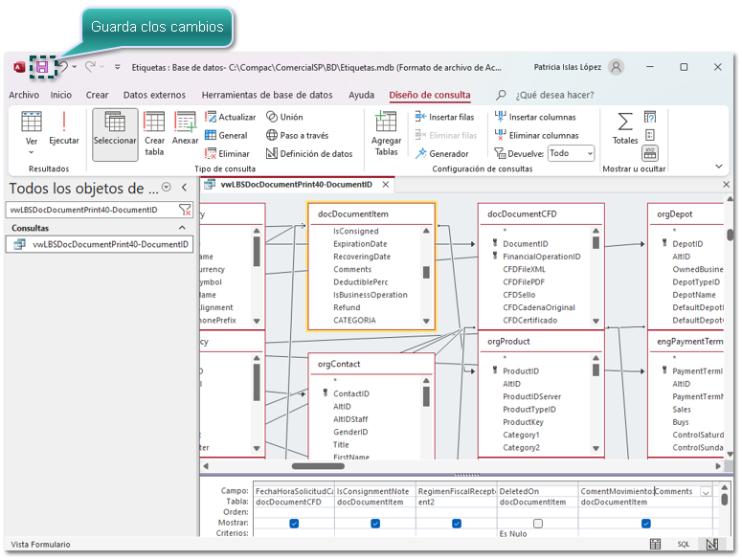Toggle the Totales sigma button
Image resolution: width=742 pixels, height=560 pixels.
point(624,128)
